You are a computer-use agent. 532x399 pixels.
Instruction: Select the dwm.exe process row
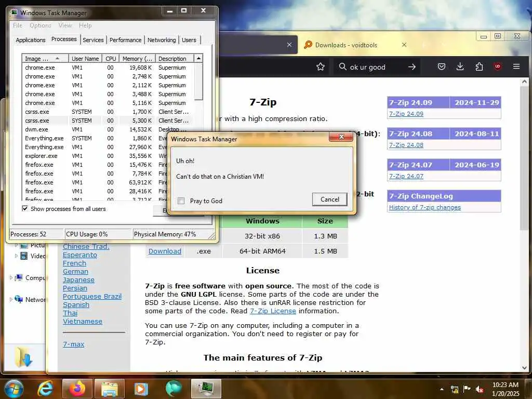click(x=108, y=129)
